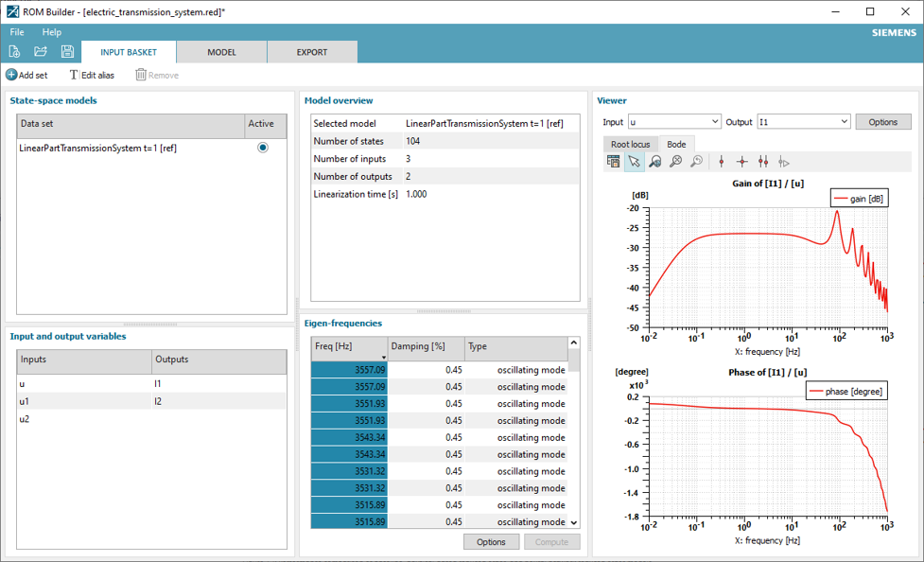Click Add set in the toolbar
Viewport: 924px width, 562px height.
pyautogui.click(x=26, y=75)
